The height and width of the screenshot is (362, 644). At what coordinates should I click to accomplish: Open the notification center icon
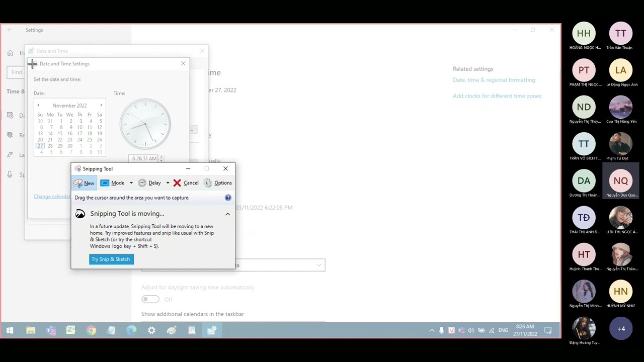[548, 330]
